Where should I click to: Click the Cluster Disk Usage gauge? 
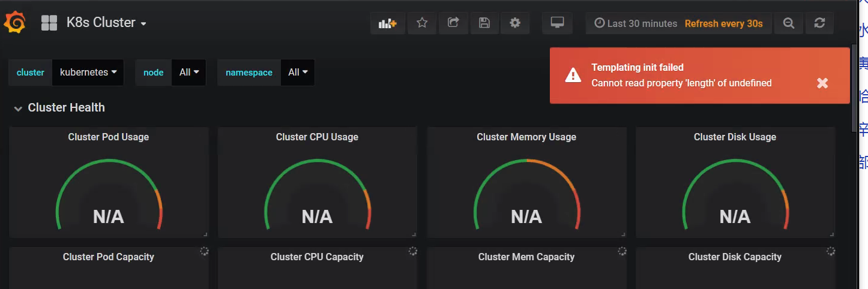point(735,194)
